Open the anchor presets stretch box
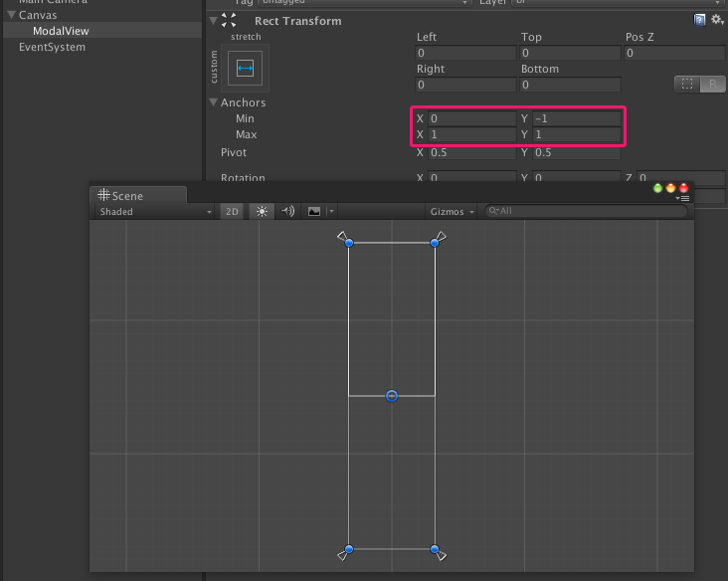728x581 pixels. click(x=245, y=69)
